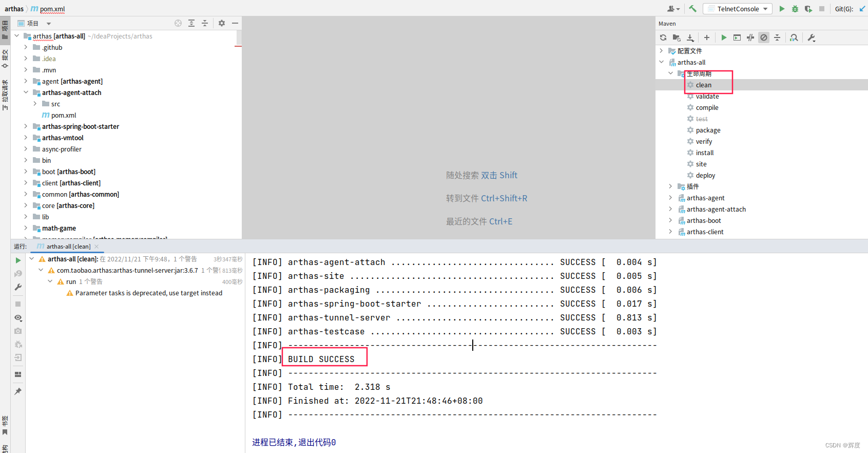Click the arthas breadcrumb
This screenshot has width=868, height=453.
(14, 9)
